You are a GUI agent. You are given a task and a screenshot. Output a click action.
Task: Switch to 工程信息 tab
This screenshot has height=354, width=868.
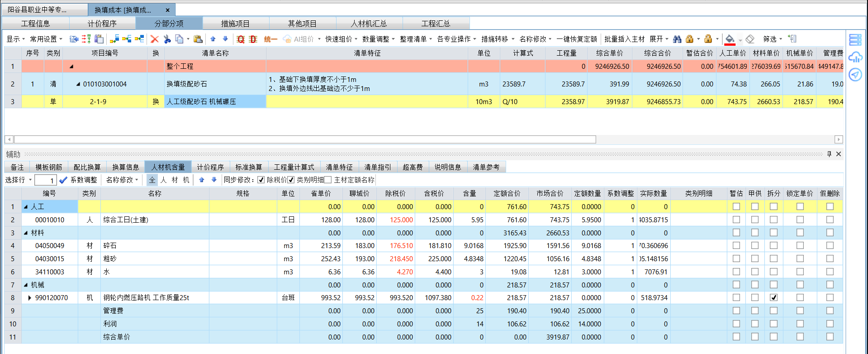[x=36, y=24]
